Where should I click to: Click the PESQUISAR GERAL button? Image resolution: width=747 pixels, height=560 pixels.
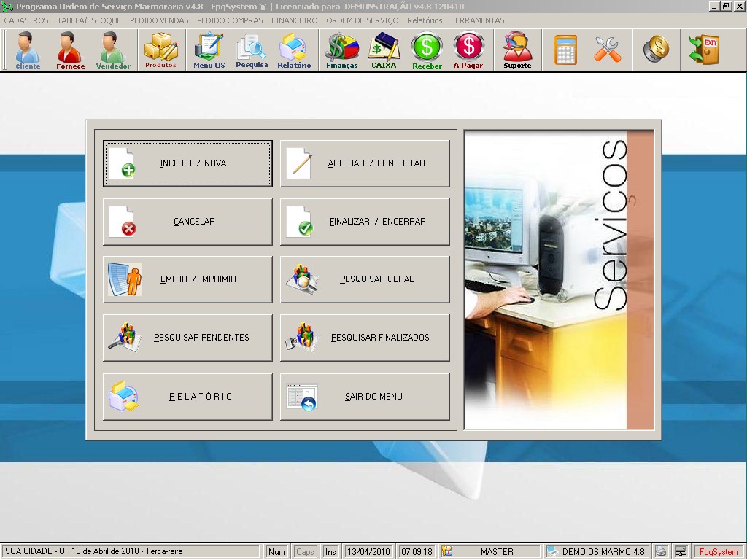coord(365,279)
